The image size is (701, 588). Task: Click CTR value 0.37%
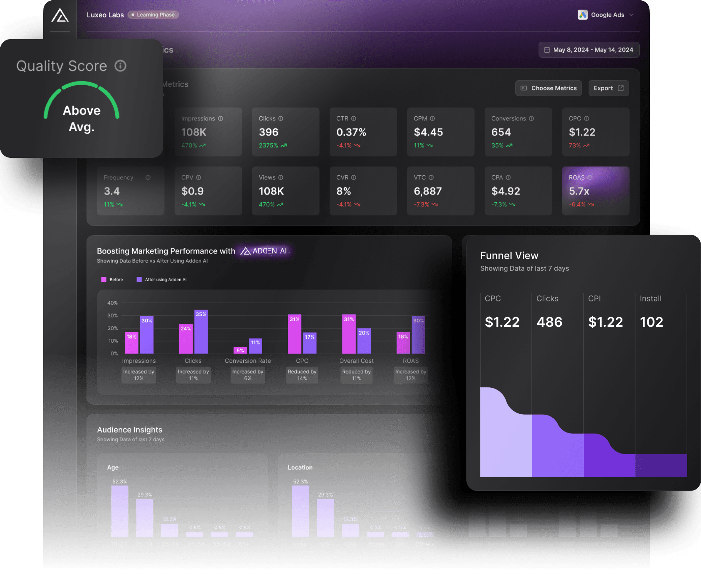coord(351,132)
